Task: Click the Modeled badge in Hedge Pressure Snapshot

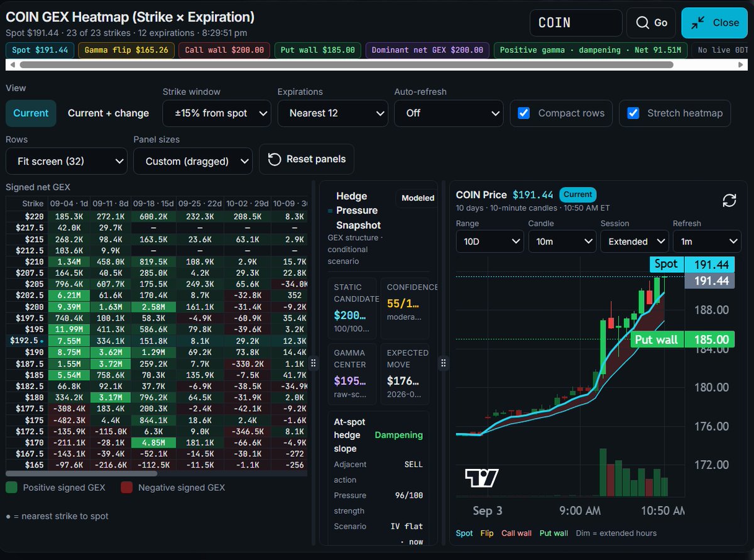Action: (418, 198)
